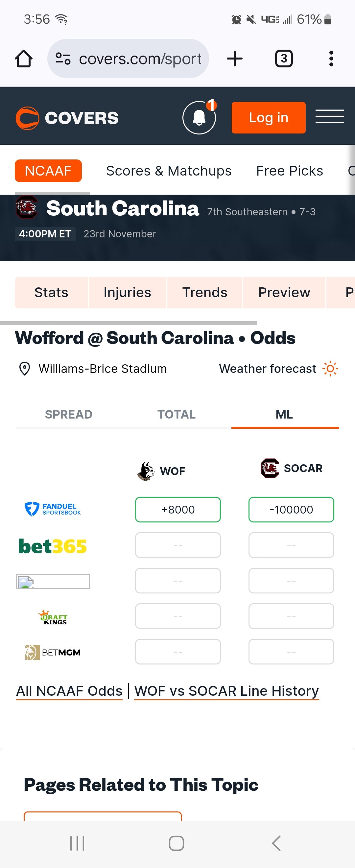Image resolution: width=355 pixels, height=868 pixels.
Task: Switch to the SPREAD tab
Action: tap(69, 414)
